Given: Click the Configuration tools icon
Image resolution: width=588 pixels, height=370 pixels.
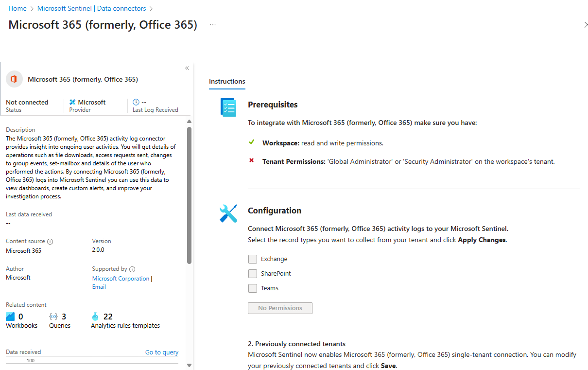Looking at the screenshot, I should pyautogui.click(x=228, y=213).
